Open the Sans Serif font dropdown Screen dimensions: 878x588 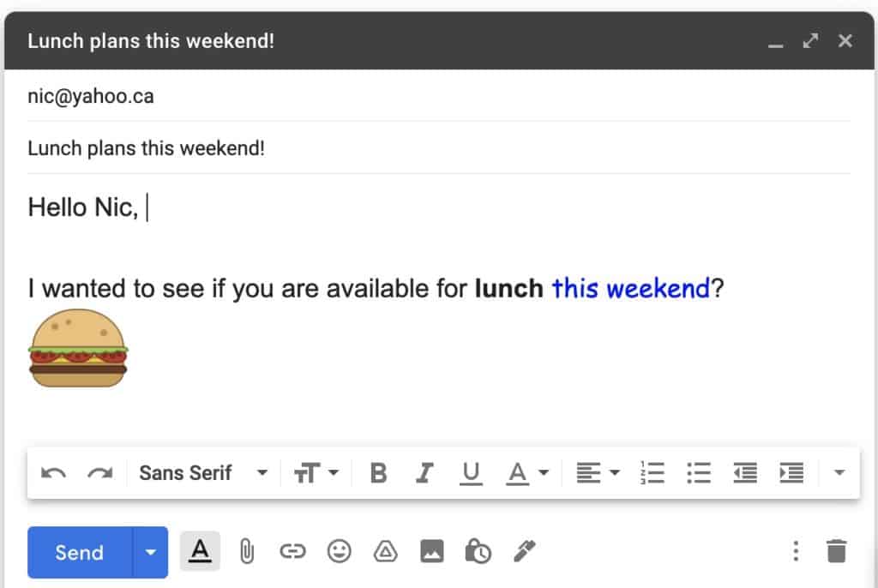(x=203, y=473)
